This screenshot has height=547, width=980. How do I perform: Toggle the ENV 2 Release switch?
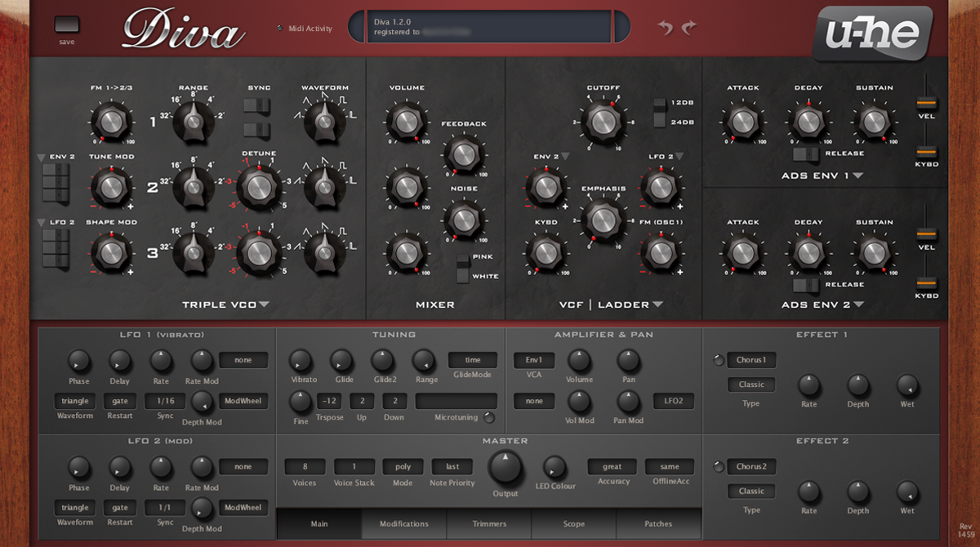(805, 285)
